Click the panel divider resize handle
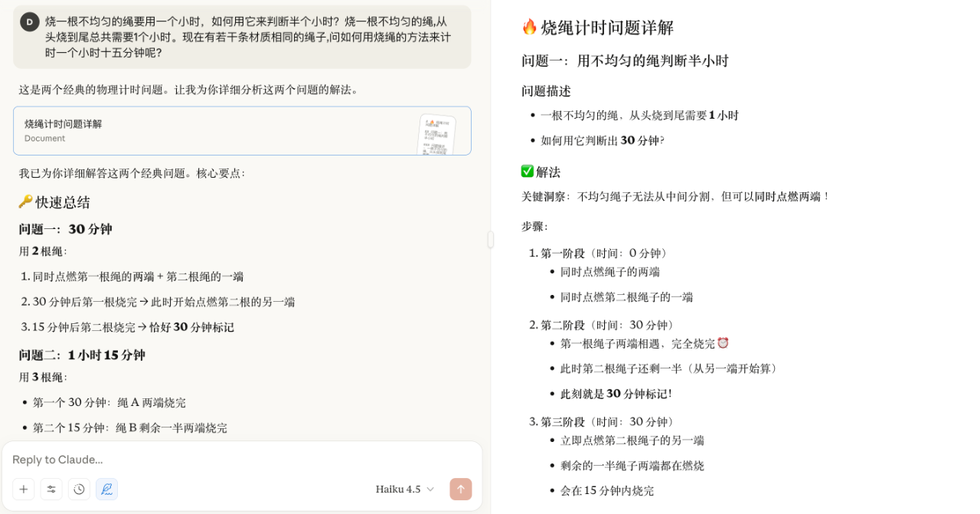This screenshot has width=980, height=514. point(490,240)
